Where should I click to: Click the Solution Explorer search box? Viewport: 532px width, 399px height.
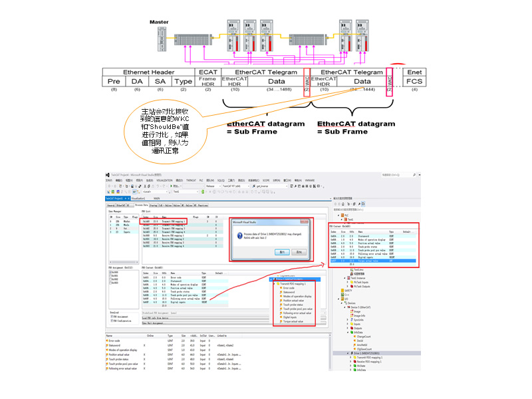[376, 209]
